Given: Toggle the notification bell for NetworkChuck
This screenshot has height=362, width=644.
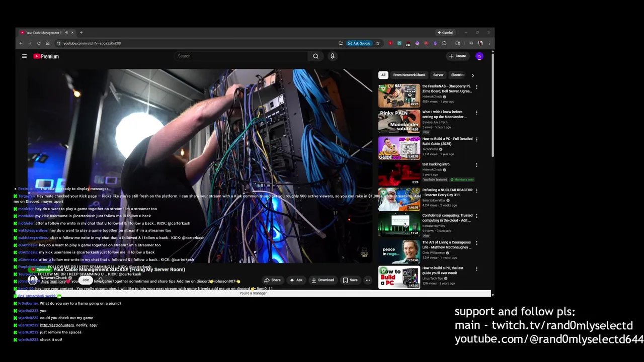Looking at the screenshot, I should (100, 280).
